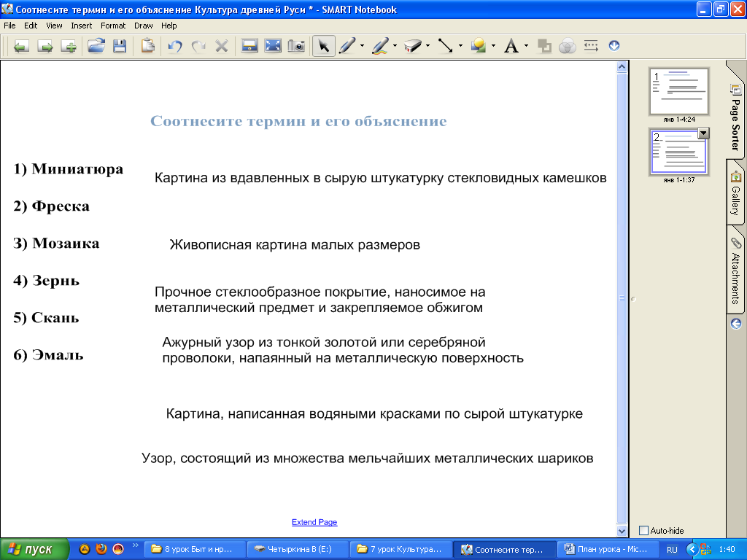Screen dimensions: 747x560
Task: Open a file with the folder icon
Action: point(96,46)
